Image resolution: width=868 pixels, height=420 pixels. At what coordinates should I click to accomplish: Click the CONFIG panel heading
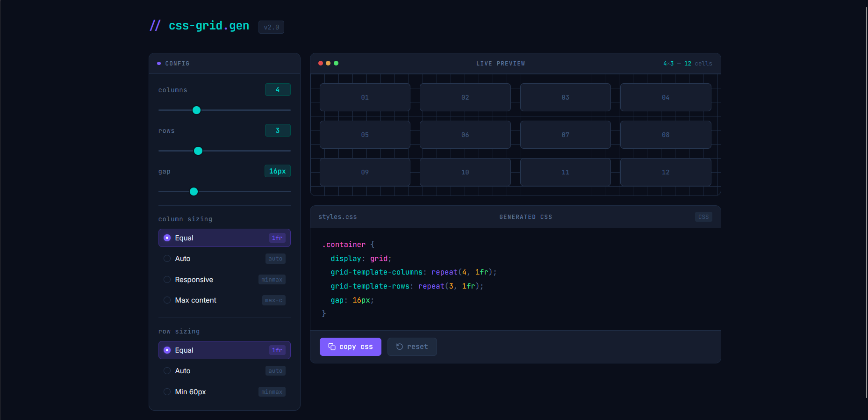coord(177,64)
